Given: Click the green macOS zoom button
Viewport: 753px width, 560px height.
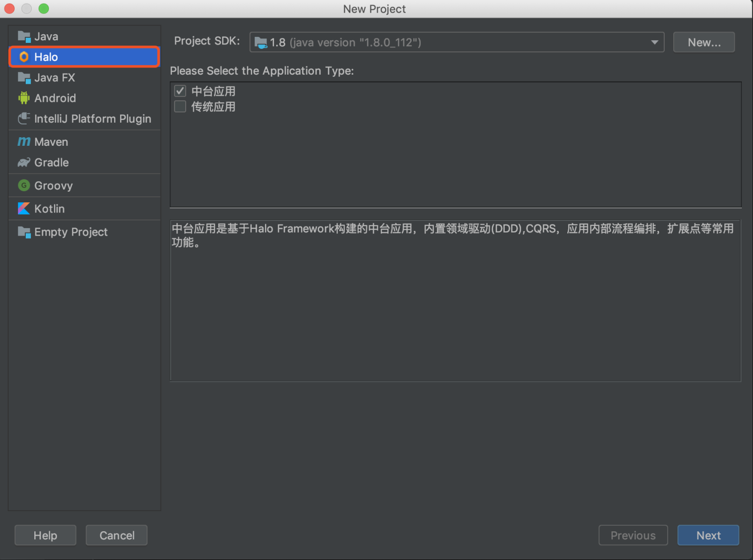Looking at the screenshot, I should pyautogui.click(x=44, y=9).
